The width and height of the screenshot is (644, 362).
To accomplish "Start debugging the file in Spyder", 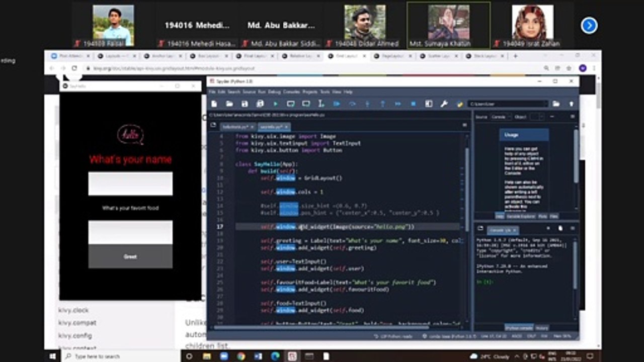I will [x=337, y=104].
